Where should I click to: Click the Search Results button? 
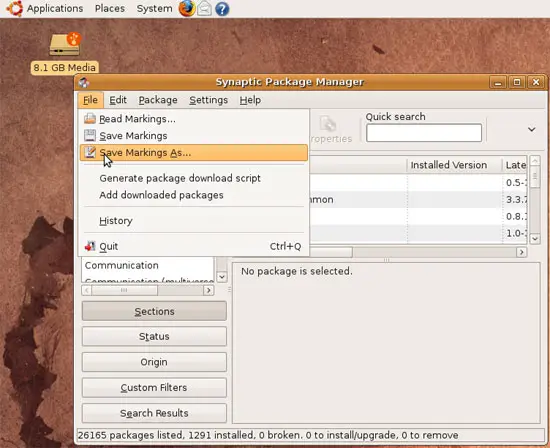154,413
